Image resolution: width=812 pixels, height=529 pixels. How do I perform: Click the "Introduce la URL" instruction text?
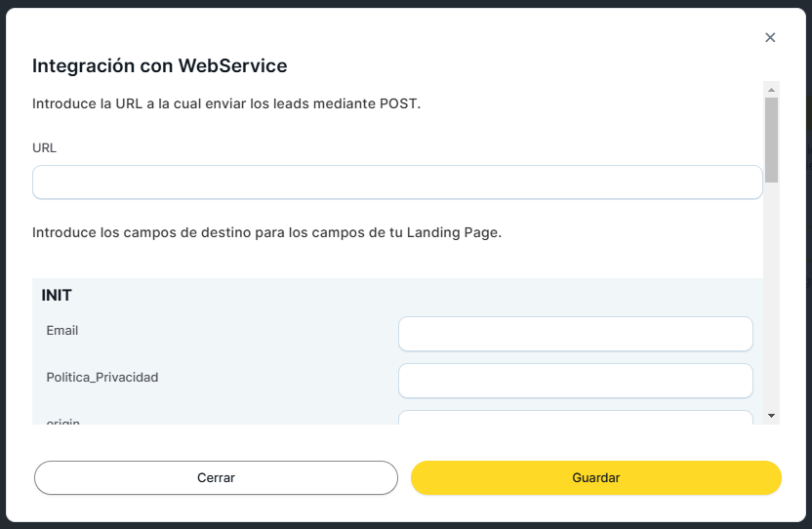pos(226,103)
